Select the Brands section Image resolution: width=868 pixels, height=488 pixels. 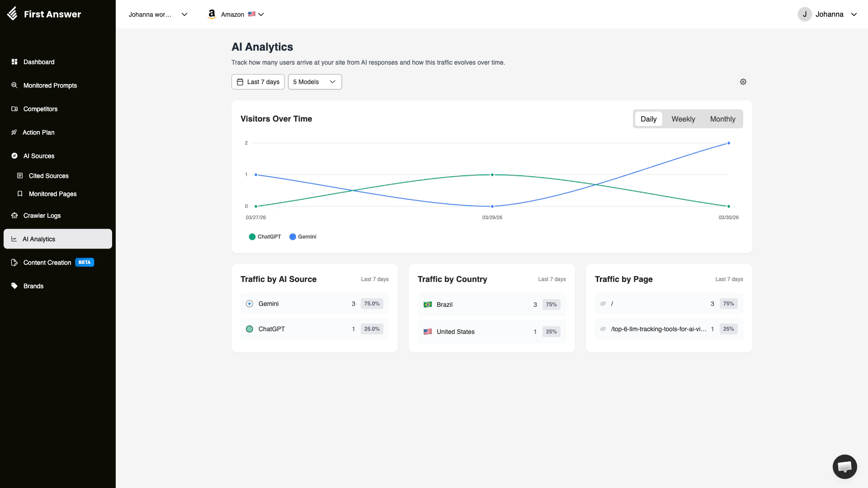33,286
